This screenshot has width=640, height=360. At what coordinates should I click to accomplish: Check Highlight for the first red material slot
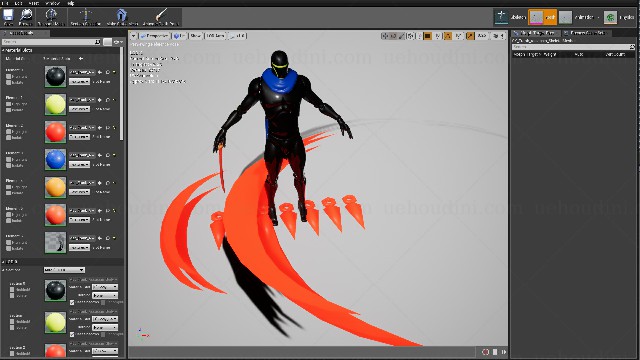(8, 132)
